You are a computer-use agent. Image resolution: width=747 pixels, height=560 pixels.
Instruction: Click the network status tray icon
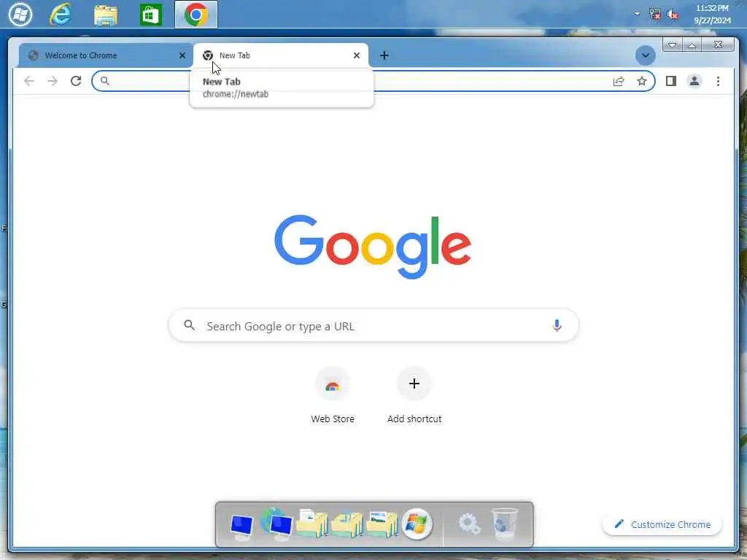click(x=654, y=14)
